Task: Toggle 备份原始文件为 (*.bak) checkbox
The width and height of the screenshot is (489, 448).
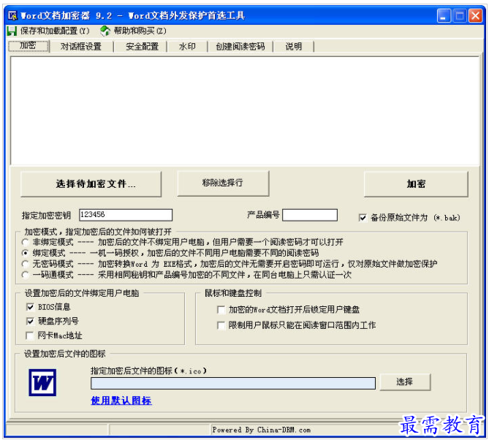Action: [363, 218]
